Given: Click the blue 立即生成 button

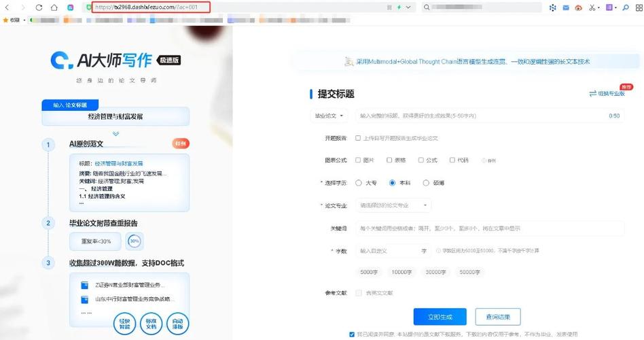Looking at the screenshot, I should (x=440, y=317).
